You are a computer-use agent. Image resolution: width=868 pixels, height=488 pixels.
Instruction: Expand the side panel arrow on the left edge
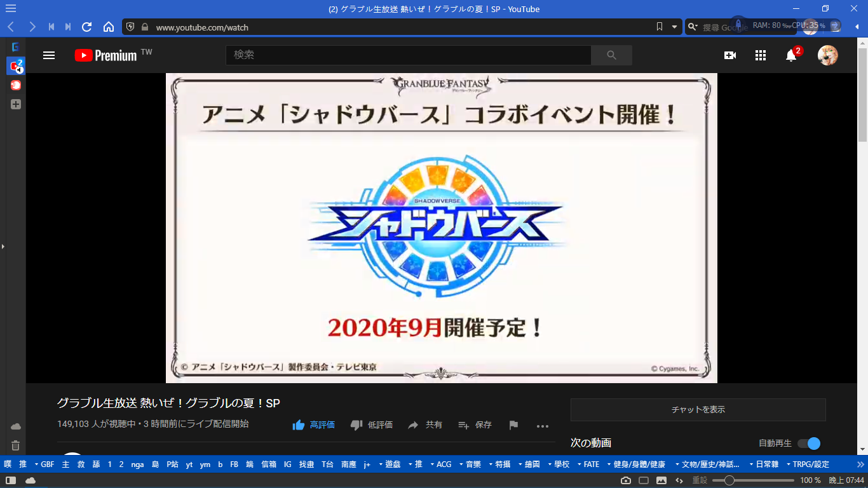(3, 246)
